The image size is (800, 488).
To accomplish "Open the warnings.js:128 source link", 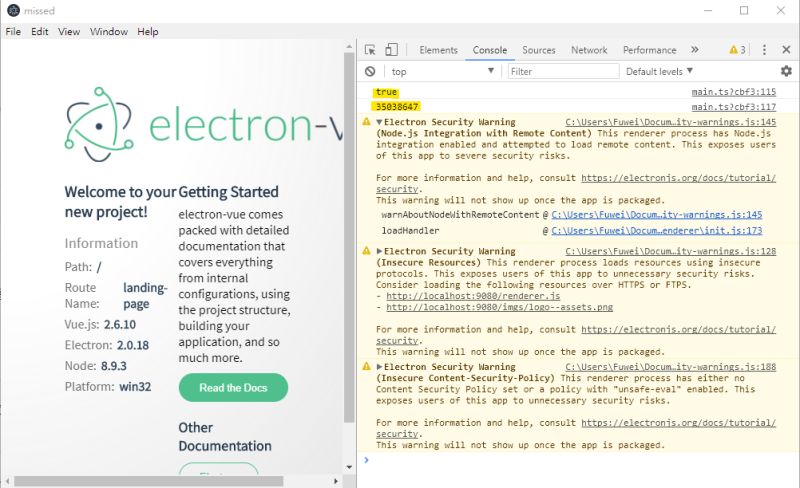I will pos(670,251).
